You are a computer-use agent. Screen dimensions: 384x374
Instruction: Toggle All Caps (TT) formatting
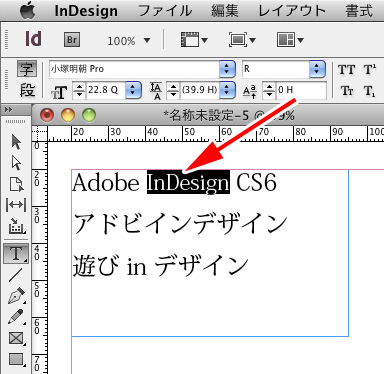click(346, 70)
